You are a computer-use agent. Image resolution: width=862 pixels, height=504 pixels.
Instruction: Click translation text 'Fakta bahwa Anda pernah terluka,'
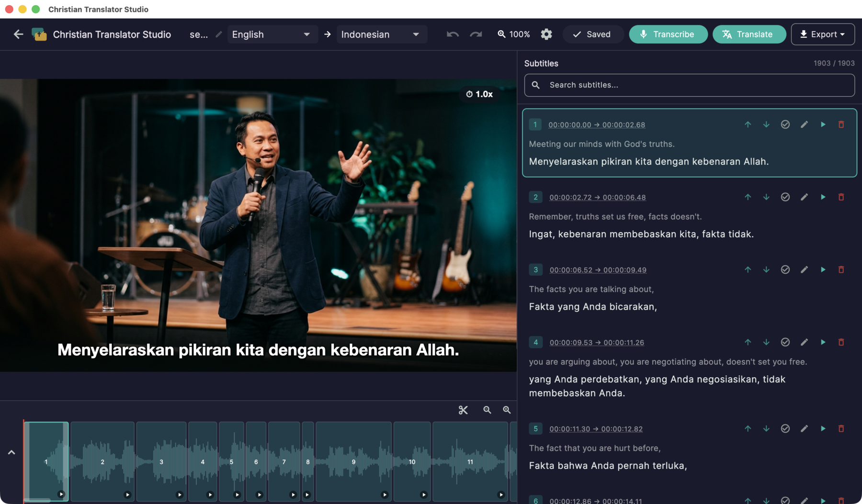pos(608,466)
